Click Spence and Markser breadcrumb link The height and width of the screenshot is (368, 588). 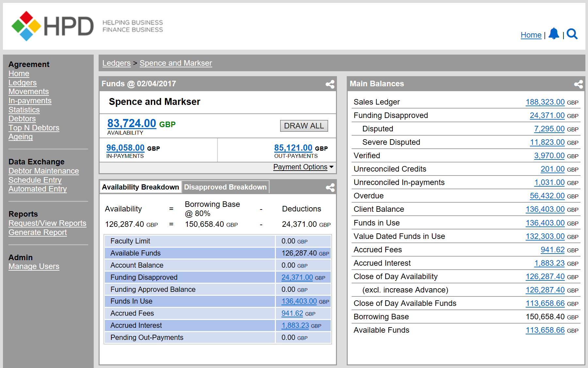coord(176,63)
